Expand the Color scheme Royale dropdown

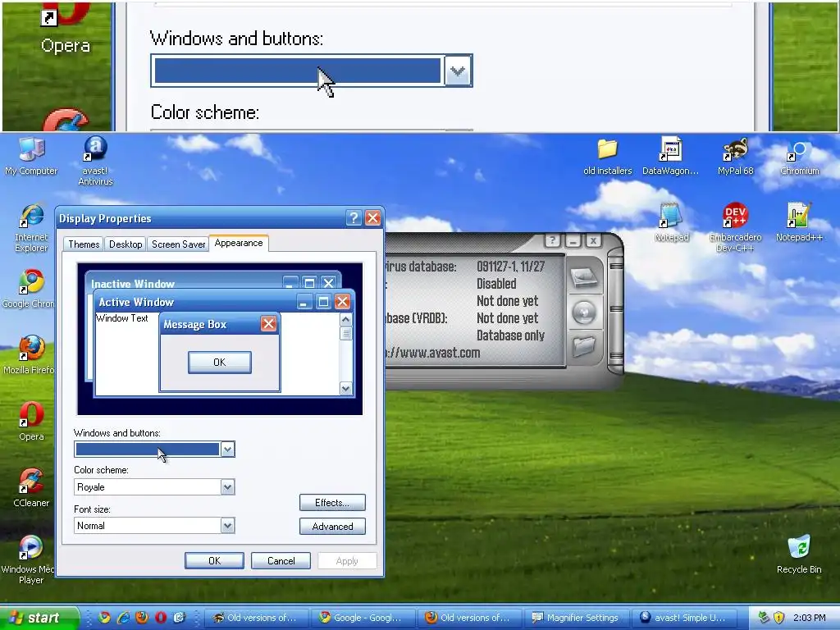[227, 487]
